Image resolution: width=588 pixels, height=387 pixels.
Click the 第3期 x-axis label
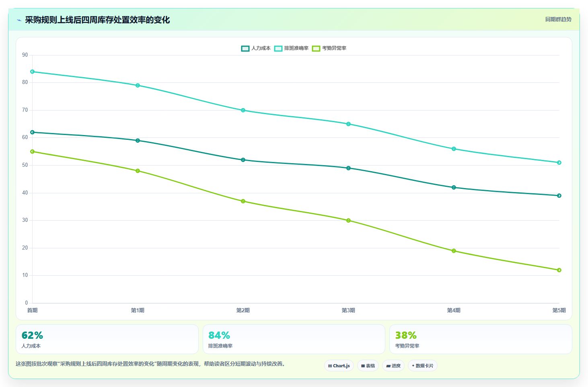(348, 310)
